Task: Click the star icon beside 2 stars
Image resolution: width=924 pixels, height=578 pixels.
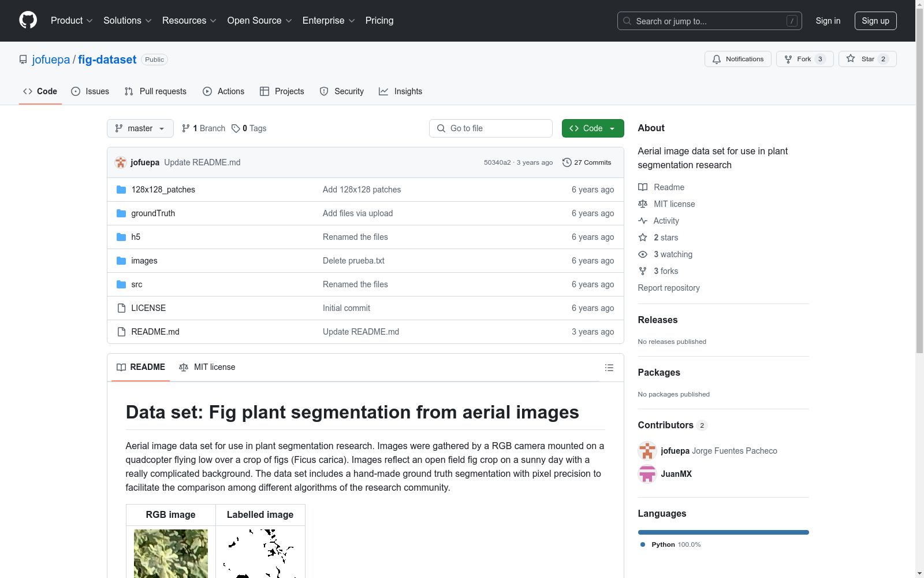Action: 643,238
